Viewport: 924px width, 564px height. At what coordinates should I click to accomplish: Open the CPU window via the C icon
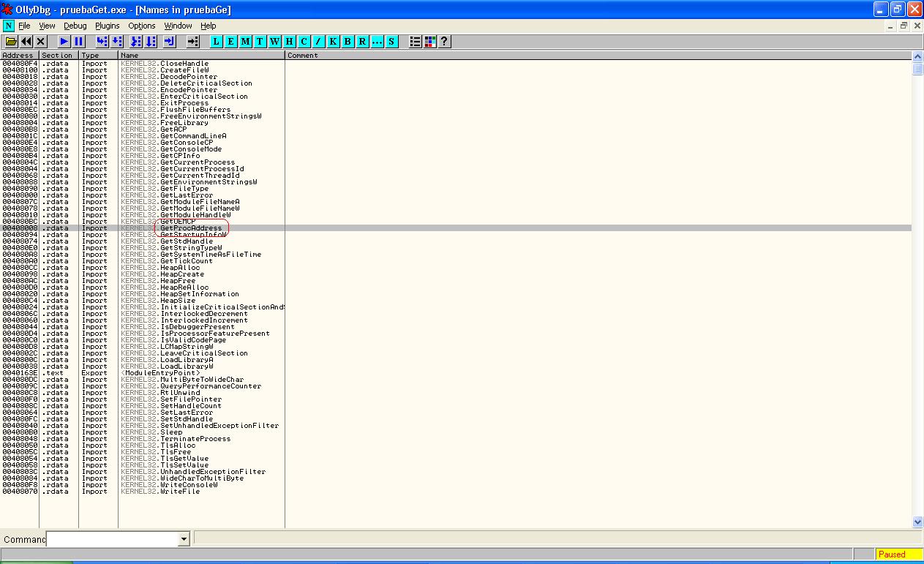304,42
